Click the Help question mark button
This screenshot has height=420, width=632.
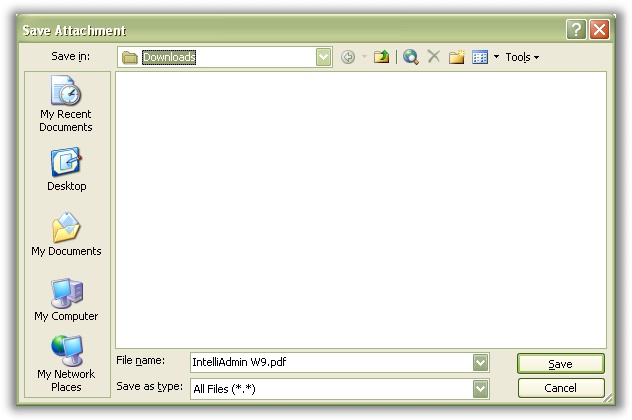click(x=576, y=30)
